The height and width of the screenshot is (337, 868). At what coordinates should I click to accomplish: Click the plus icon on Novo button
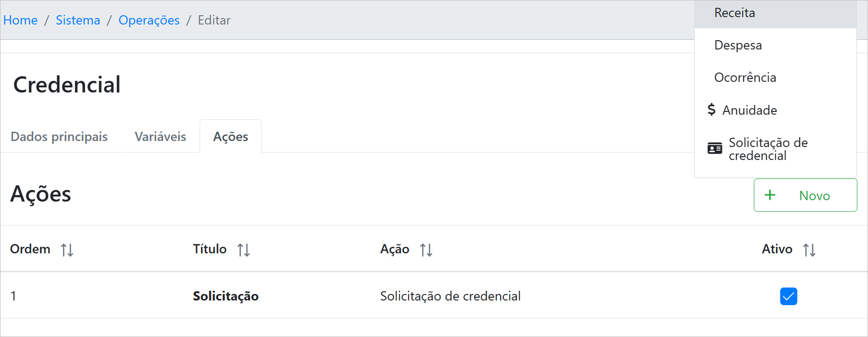click(770, 195)
